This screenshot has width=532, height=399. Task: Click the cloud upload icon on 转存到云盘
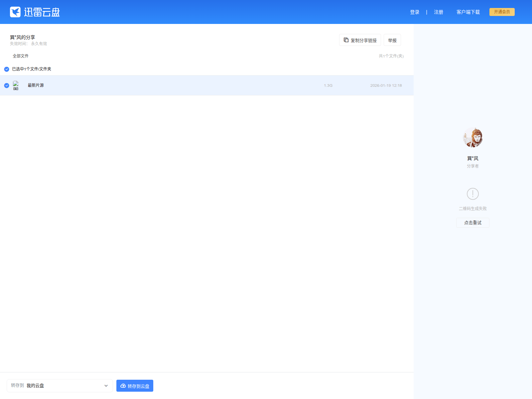[123, 386]
